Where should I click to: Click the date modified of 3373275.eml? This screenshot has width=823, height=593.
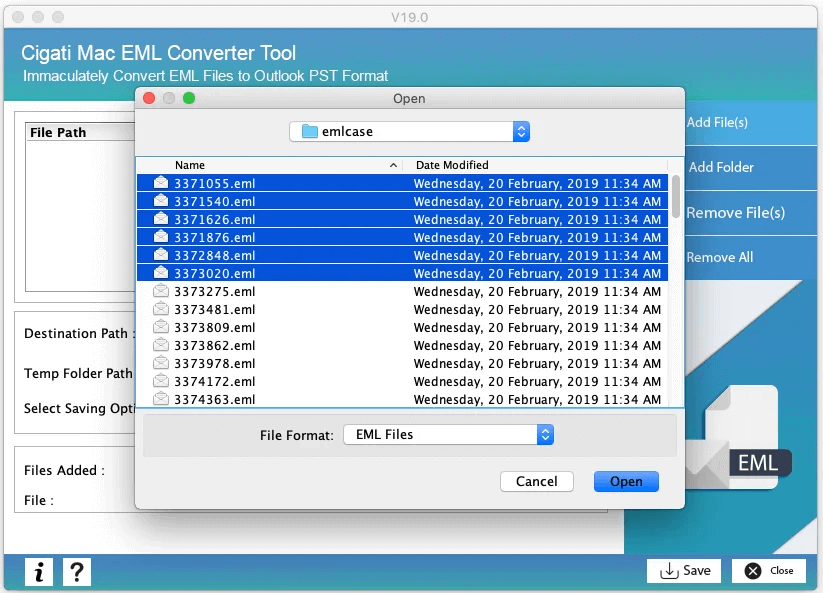click(x=537, y=292)
